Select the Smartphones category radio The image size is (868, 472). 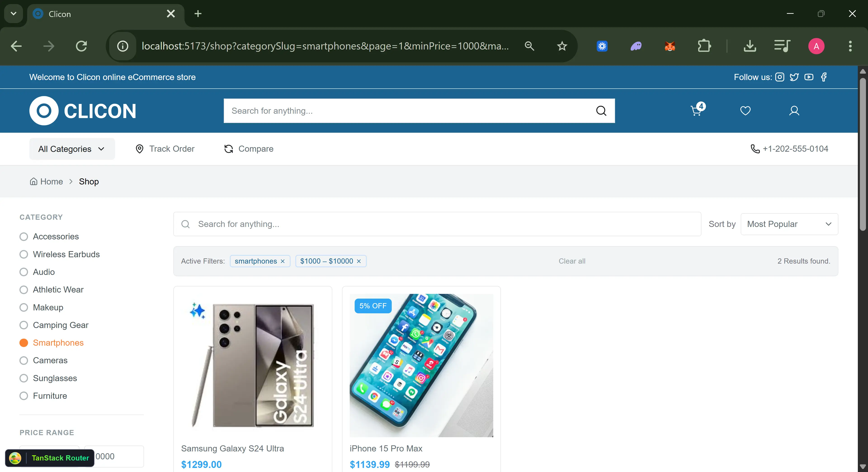coord(24,343)
